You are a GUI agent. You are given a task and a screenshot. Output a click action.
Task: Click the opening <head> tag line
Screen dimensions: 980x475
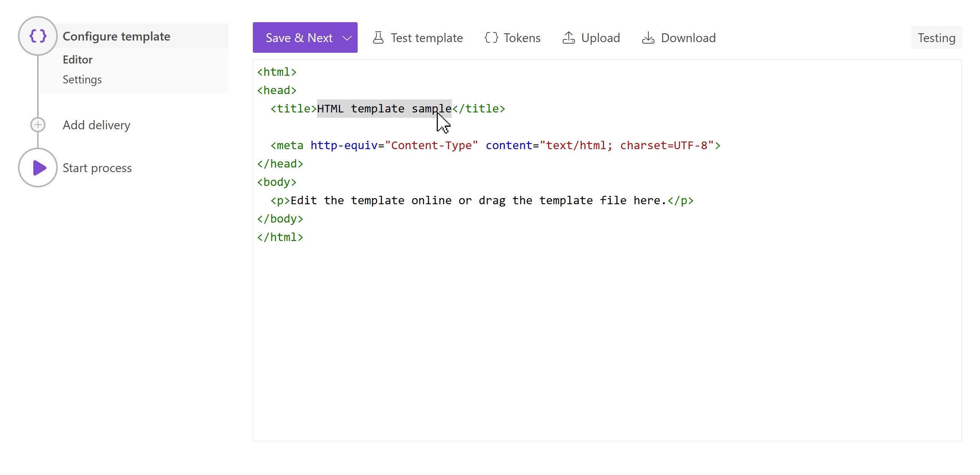[277, 90]
